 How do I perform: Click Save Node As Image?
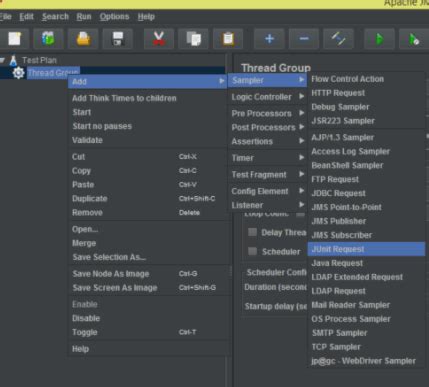(x=148, y=274)
